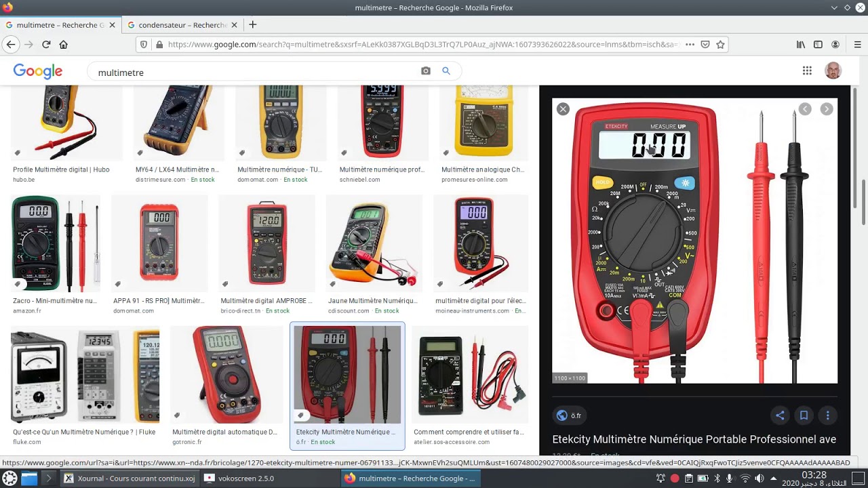
Task: Close the image preview panel
Action: (563, 109)
